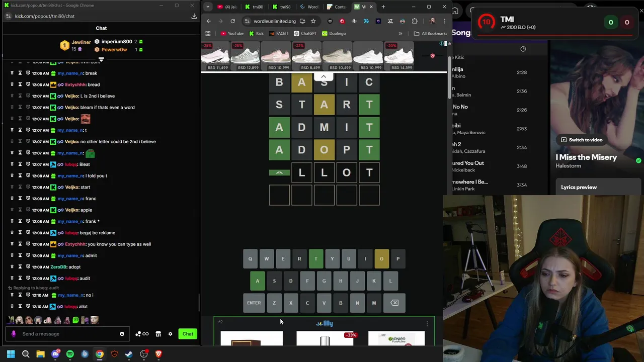This screenshot has height=362, width=644.
Task: Open OBS Studio from taskbar
Action: [x=144, y=354]
